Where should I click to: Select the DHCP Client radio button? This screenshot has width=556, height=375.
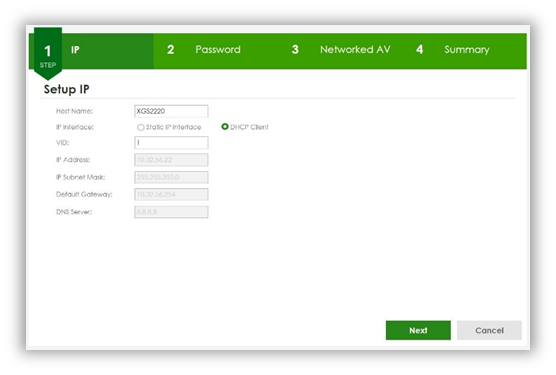[x=225, y=127]
